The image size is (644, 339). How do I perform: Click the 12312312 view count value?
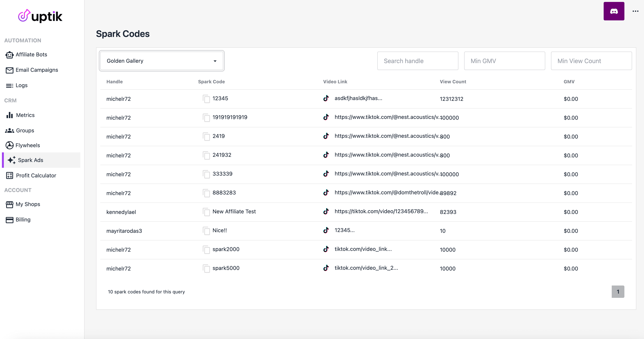click(x=451, y=99)
